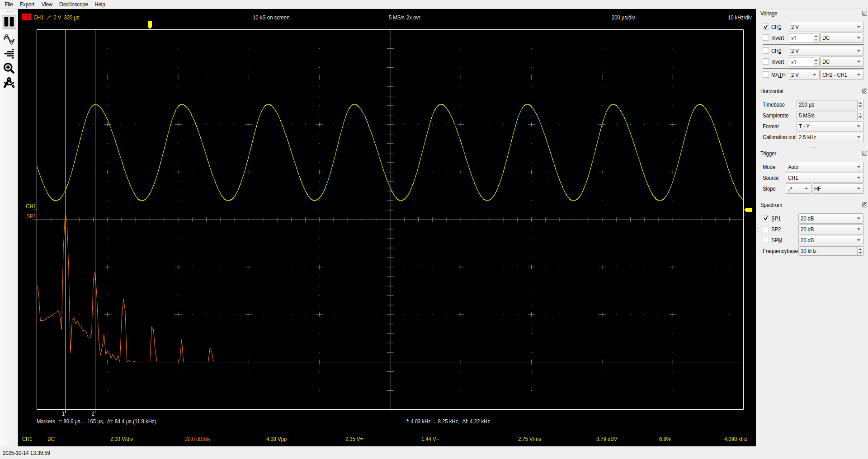Pause the oscilloscope sampling
This screenshot has width=868, height=459.
(9, 22)
